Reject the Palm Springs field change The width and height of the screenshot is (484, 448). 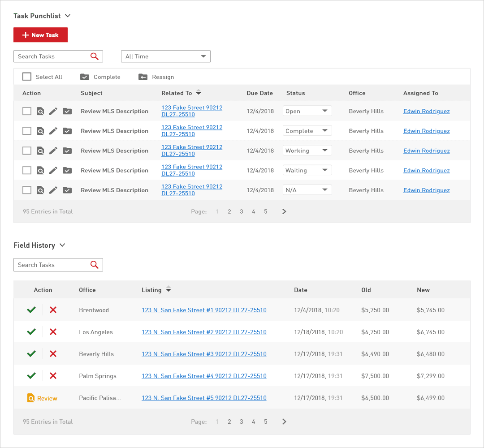point(53,375)
